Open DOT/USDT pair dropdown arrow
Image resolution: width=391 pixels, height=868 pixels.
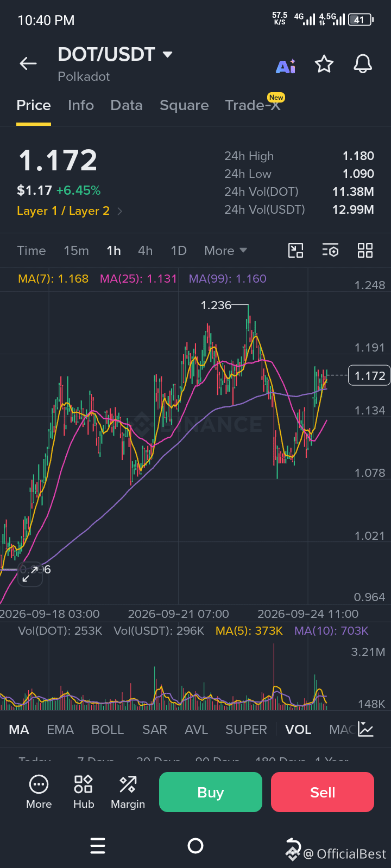167,54
